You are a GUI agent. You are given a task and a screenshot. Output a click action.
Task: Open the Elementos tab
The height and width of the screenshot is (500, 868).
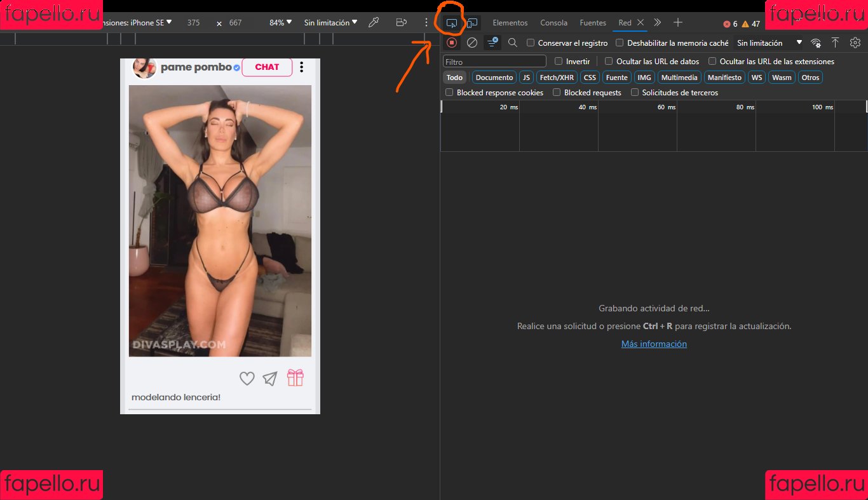click(510, 23)
